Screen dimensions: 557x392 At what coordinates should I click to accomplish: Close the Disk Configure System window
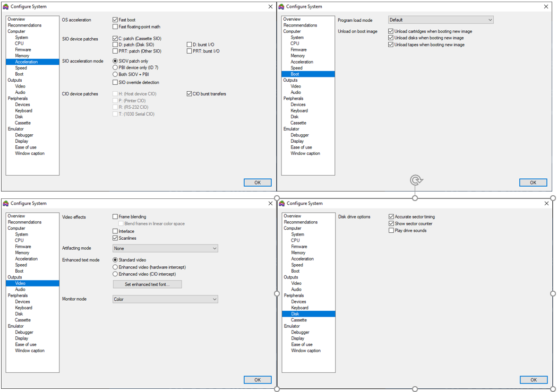[x=546, y=203]
